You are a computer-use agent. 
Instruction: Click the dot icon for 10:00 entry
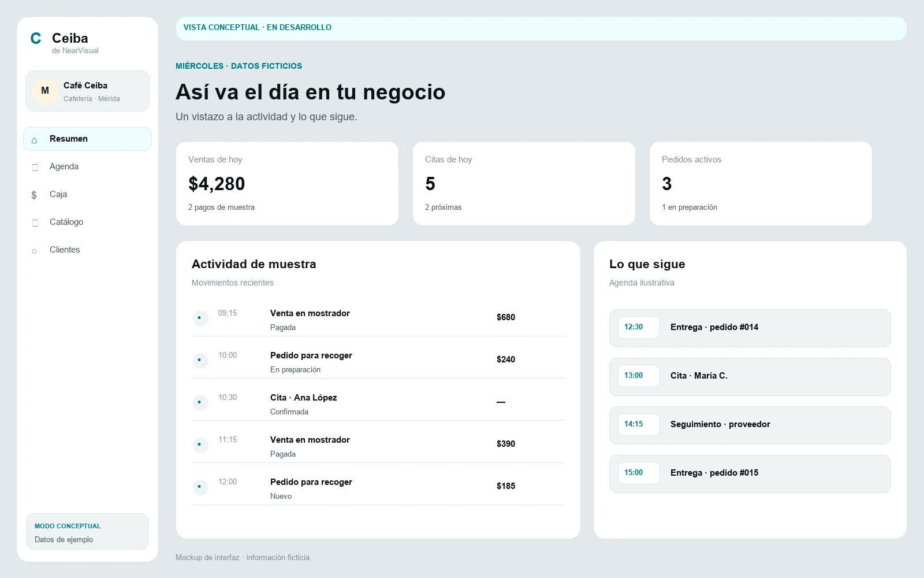pos(200,360)
